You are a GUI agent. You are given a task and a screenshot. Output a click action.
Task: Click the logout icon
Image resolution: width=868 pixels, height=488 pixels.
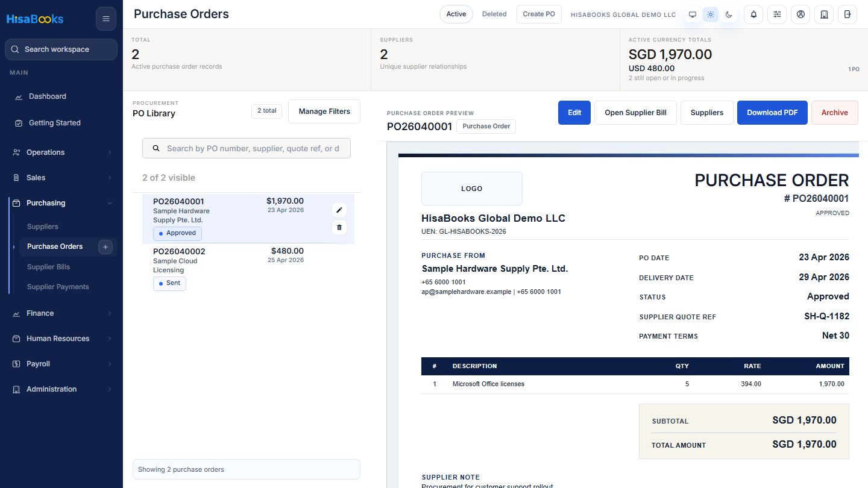click(x=848, y=14)
